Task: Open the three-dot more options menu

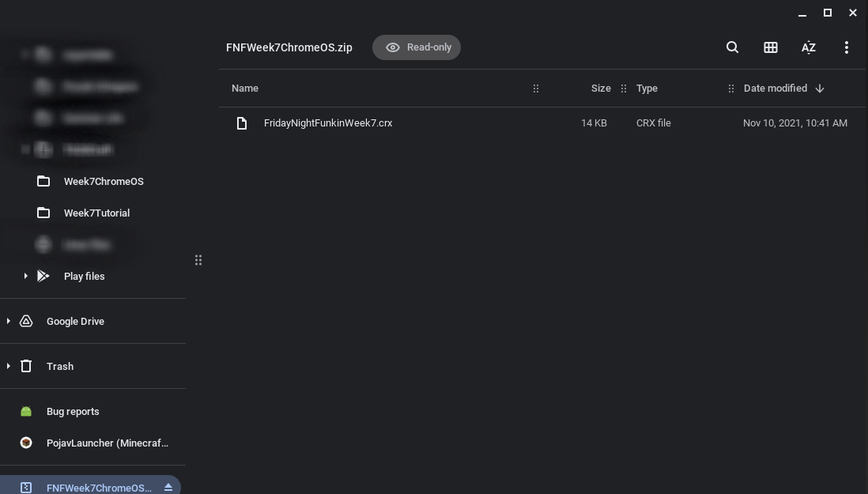Action: (x=847, y=47)
